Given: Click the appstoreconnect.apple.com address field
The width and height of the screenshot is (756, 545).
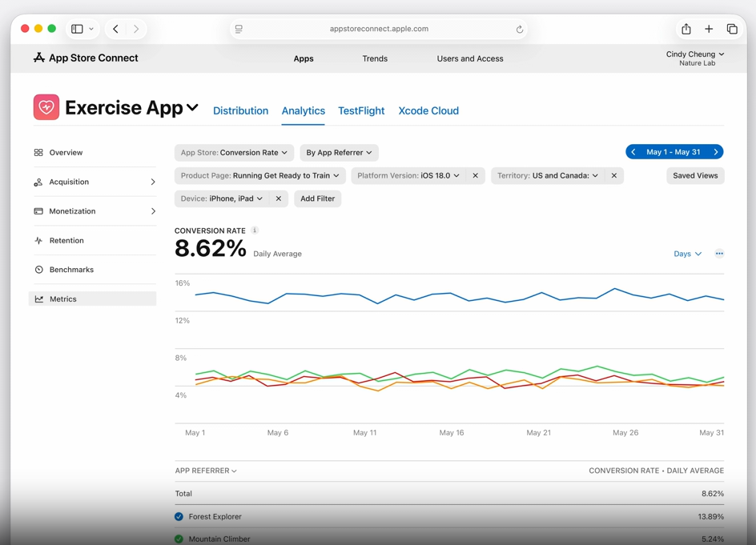Looking at the screenshot, I should [379, 29].
